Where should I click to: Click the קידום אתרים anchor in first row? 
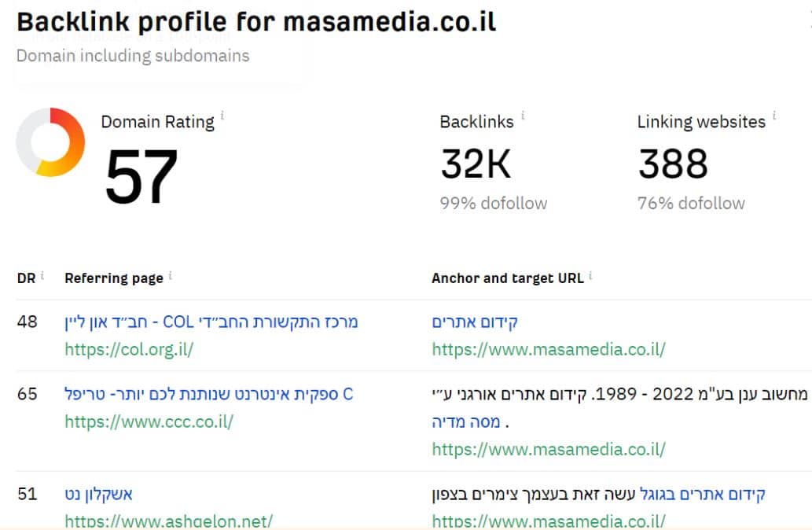475,322
